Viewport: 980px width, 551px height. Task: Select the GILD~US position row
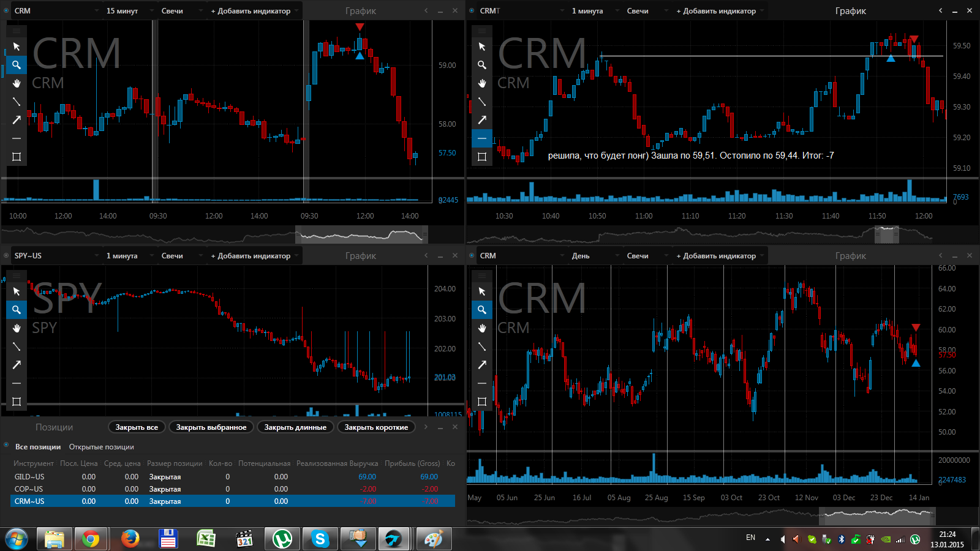233,477
